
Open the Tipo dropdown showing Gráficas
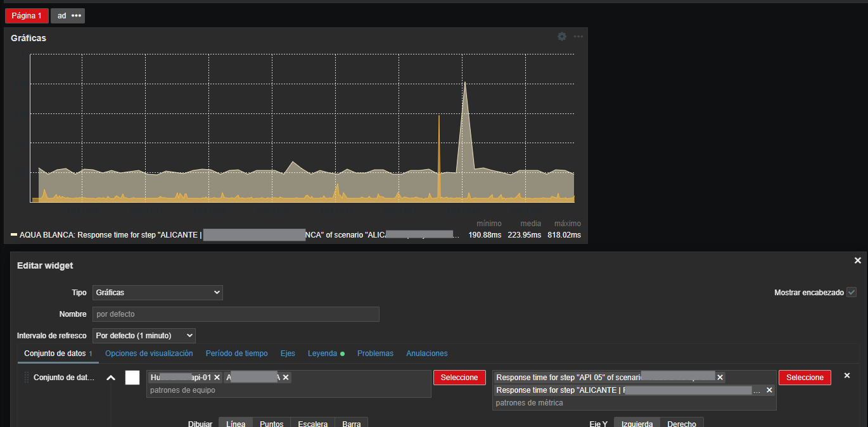[158, 293]
